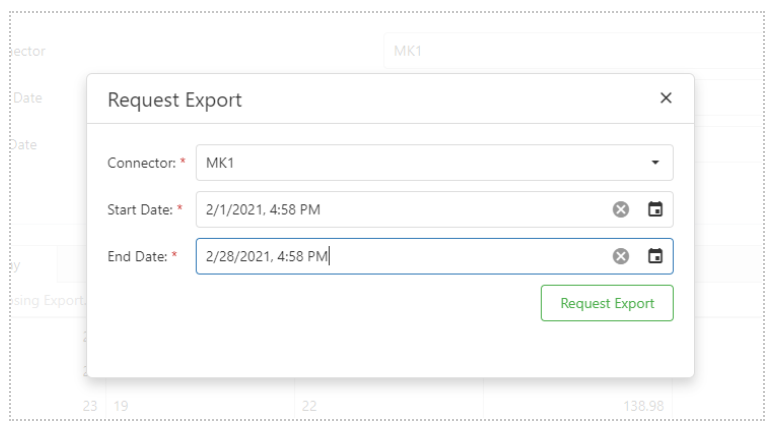Open the Connector combo box showing MK1
Screen dimensions: 783x430
click(x=434, y=162)
